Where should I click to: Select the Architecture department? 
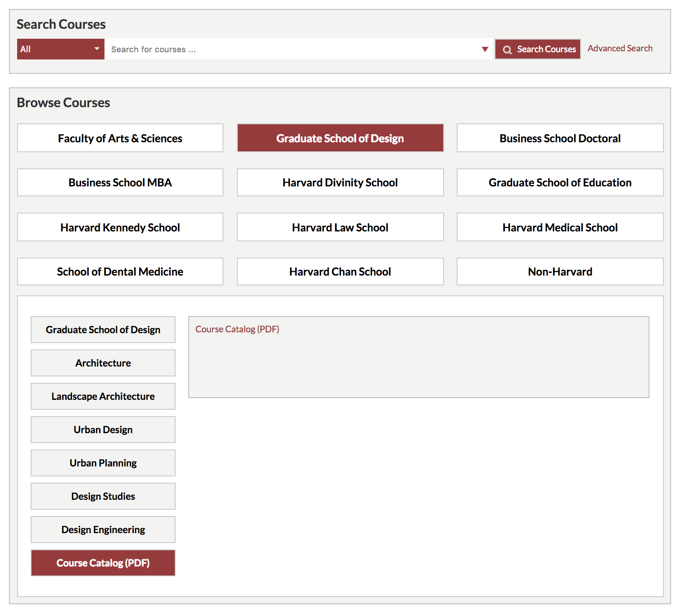[103, 363]
